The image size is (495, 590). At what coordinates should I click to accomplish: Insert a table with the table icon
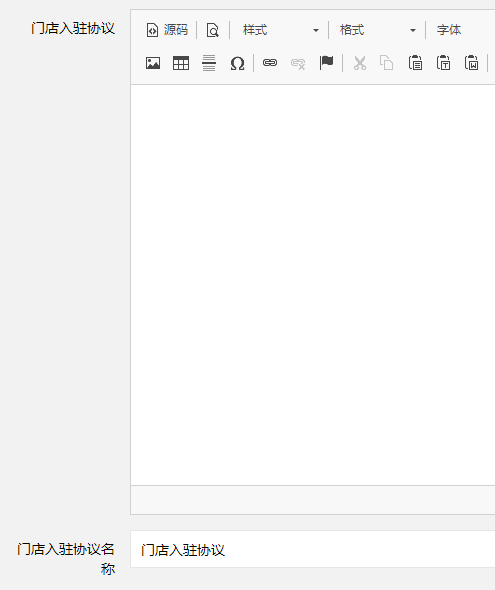(181, 63)
